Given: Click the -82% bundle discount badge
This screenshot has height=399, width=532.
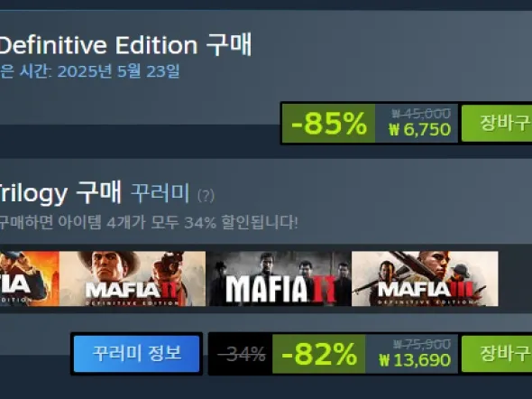Looking at the screenshot, I should [x=319, y=354].
